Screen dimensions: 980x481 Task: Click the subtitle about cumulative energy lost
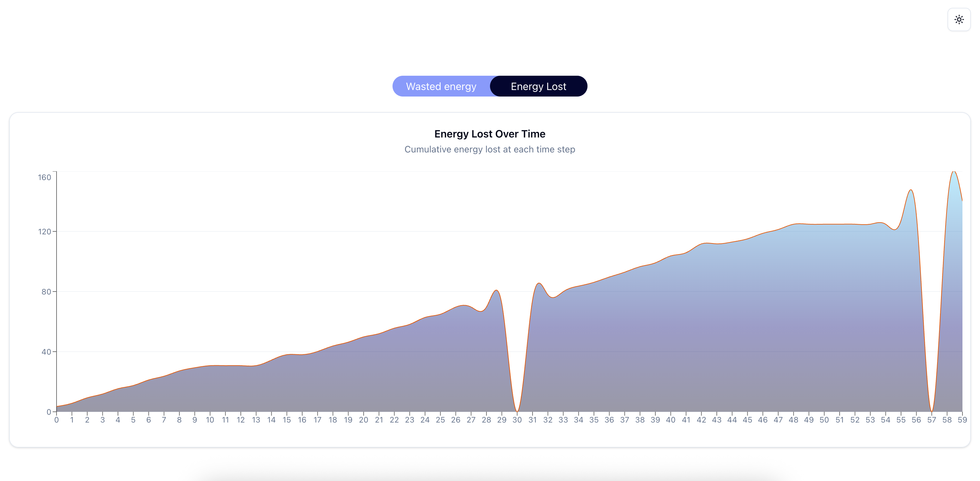point(490,149)
